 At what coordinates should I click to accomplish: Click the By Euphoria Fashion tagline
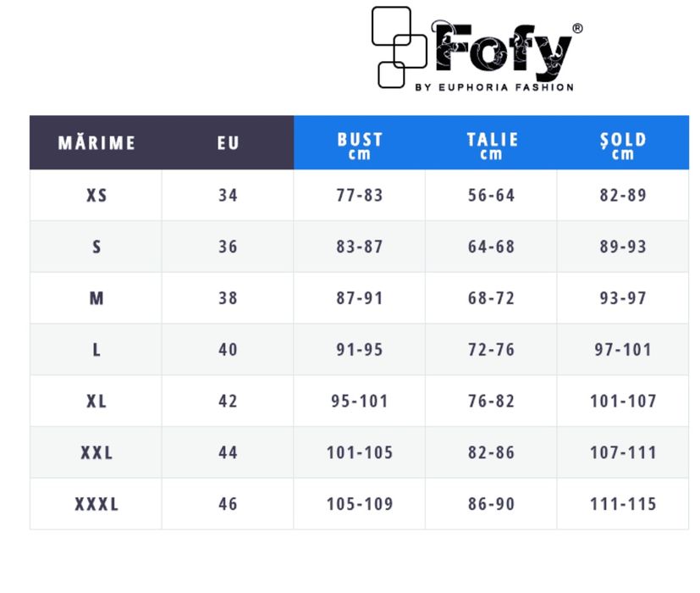click(x=494, y=86)
